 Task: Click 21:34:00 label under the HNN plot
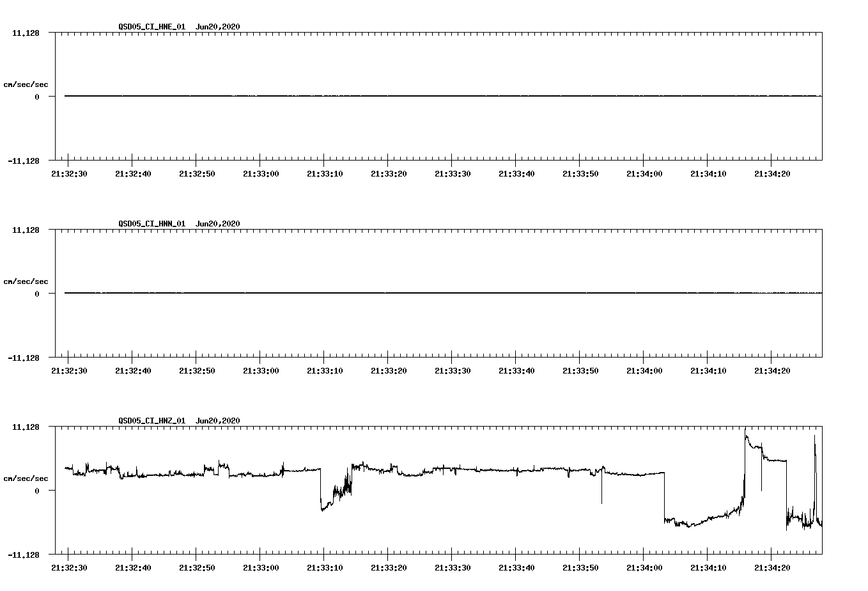(x=644, y=371)
